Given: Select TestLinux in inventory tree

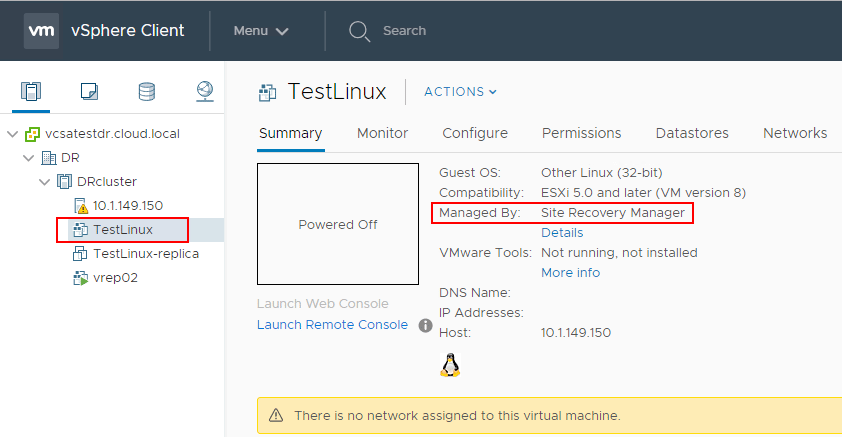Looking at the screenshot, I should (x=123, y=230).
